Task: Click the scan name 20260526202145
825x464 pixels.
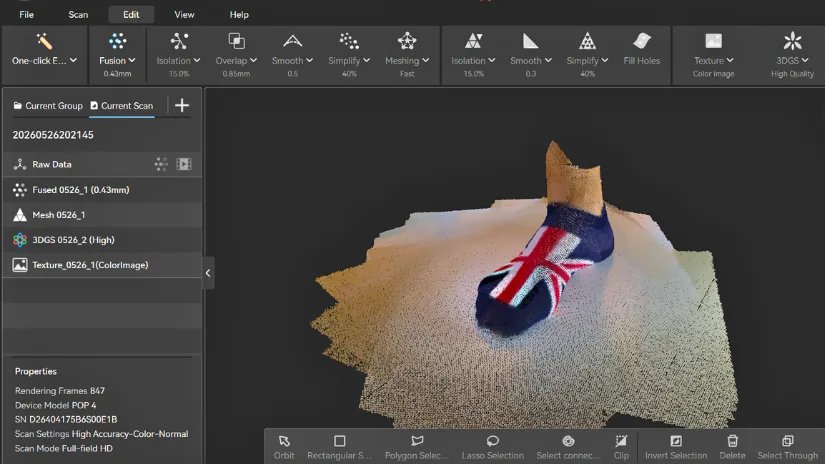Action: pos(53,135)
